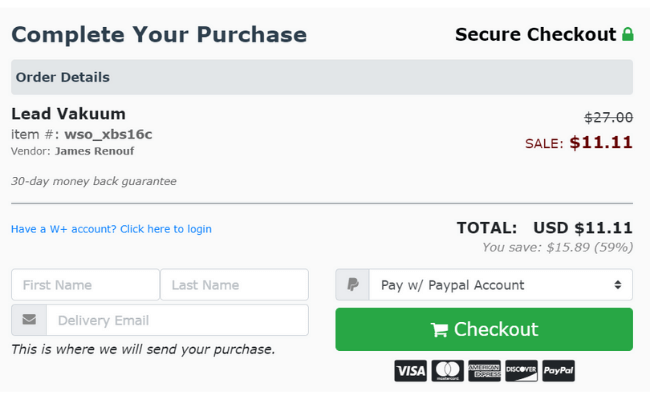This screenshot has width=650, height=400.
Task: Click the green Checkout button
Action: click(484, 330)
